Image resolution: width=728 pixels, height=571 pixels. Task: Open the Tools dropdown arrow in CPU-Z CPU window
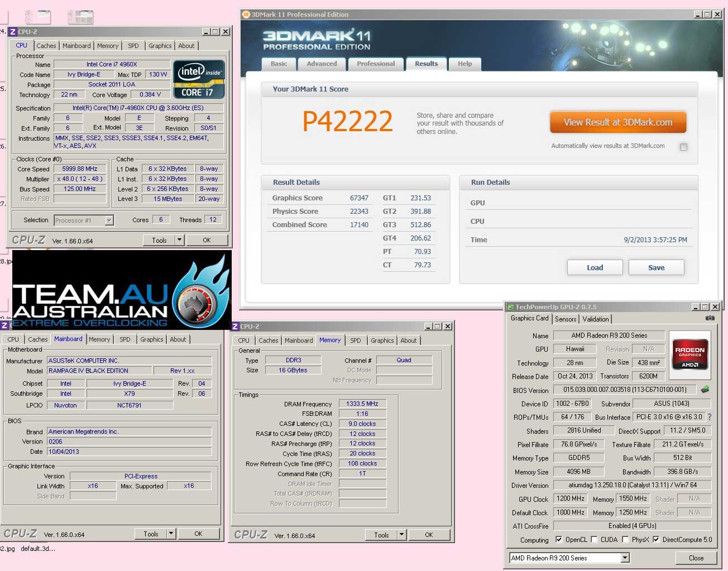pyautogui.click(x=179, y=240)
